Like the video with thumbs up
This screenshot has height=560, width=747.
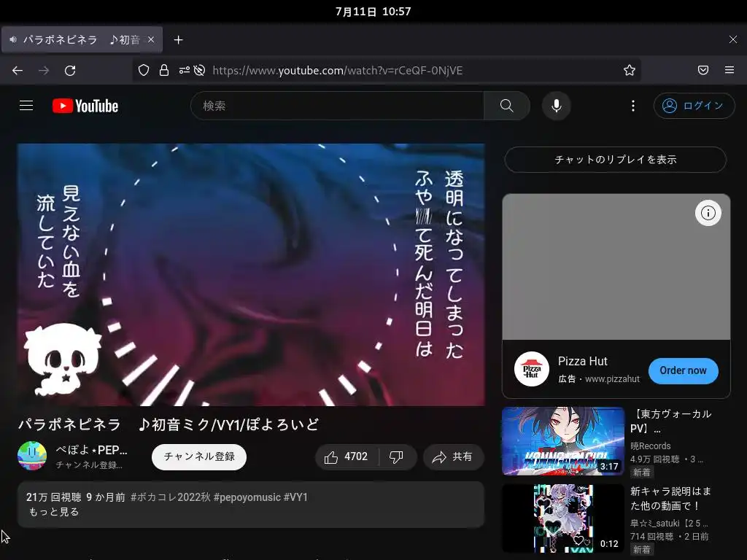(347, 457)
